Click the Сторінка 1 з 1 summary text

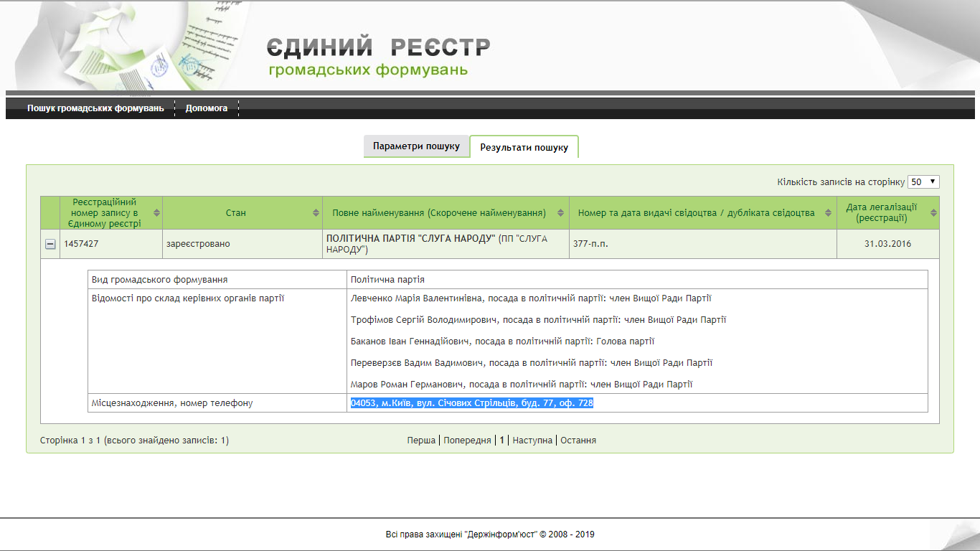[x=134, y=441]
